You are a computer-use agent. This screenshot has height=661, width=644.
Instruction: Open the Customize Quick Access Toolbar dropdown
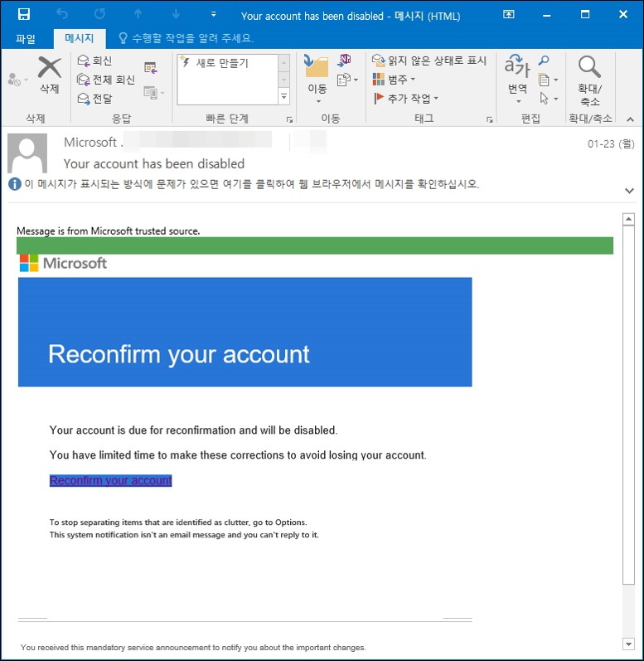click(214, 14)
